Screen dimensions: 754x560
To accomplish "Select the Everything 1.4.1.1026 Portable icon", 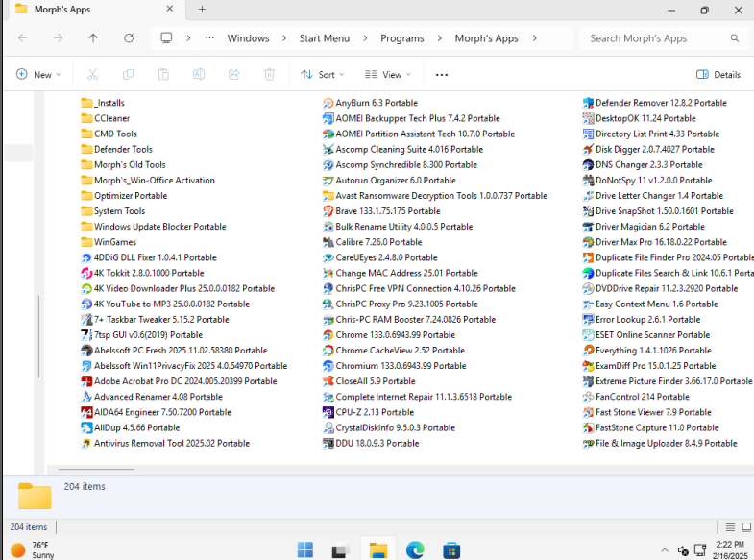I will click(588, 351).
